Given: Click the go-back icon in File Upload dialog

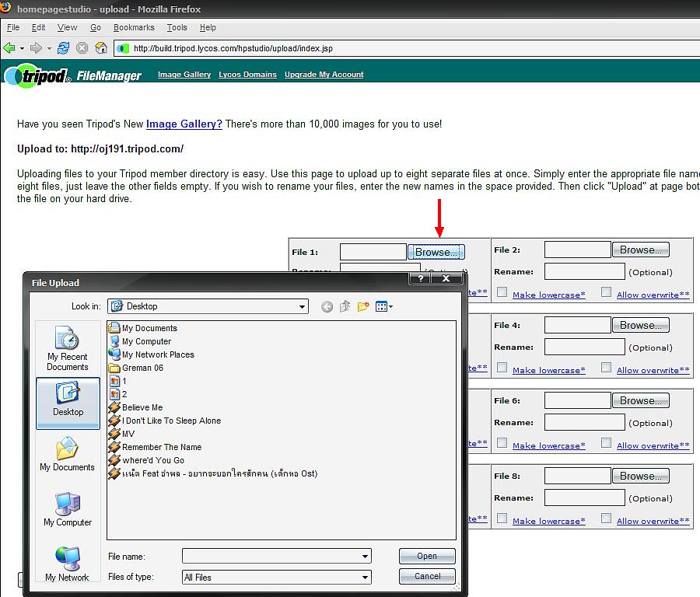Looking at the screenshot, I should (327, 306).
